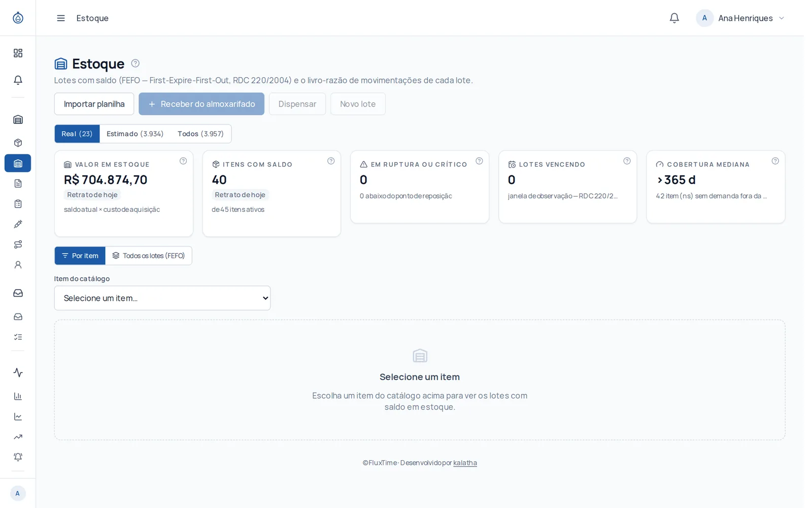Show help for Valor em Estoque card
This screenshot has height=508, width=812.
[x=183, y=161]
